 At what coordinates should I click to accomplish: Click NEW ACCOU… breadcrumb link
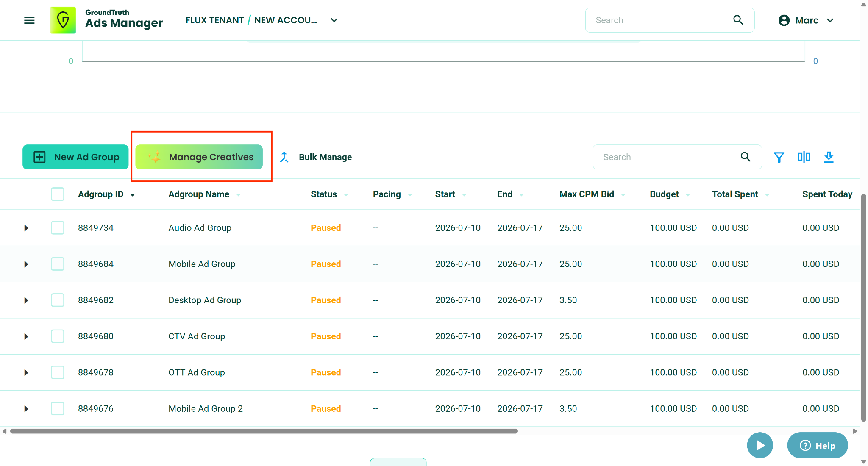[286, 20]
